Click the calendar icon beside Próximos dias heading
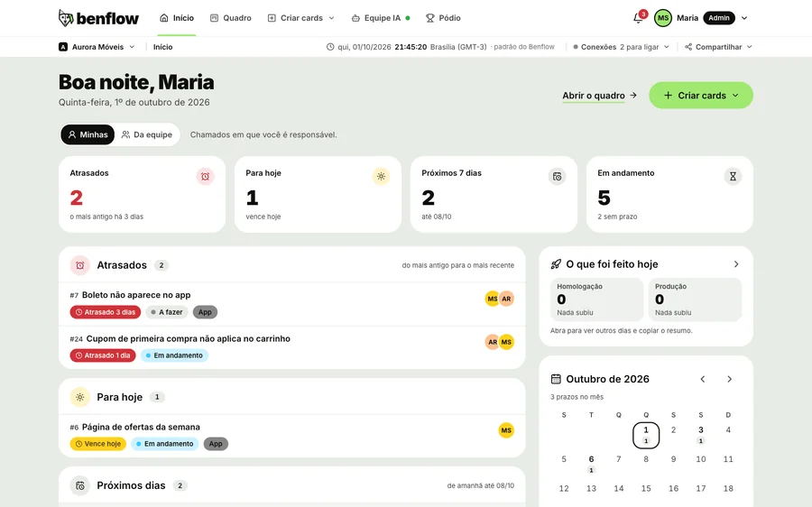 [80, 485]
